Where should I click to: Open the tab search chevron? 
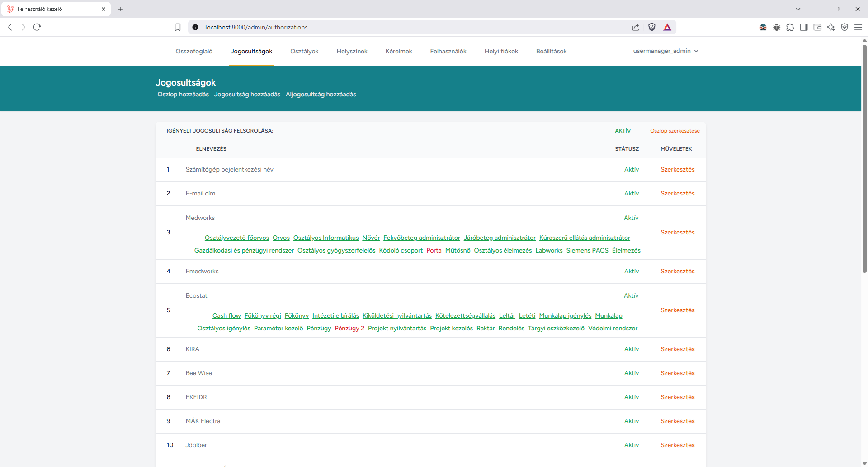click(798, 9)
